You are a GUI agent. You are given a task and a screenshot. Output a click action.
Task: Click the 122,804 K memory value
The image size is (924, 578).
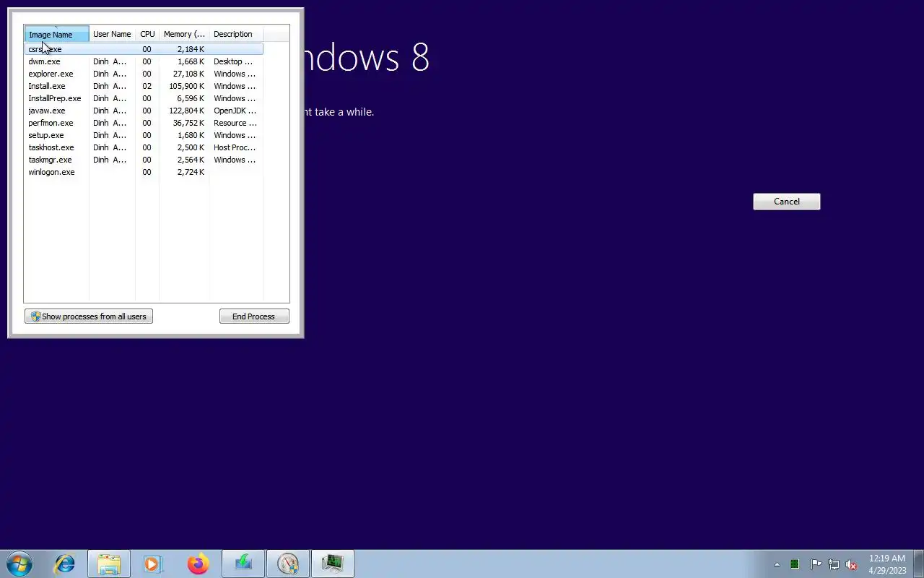pyautogui.click(x=187, y=111)
